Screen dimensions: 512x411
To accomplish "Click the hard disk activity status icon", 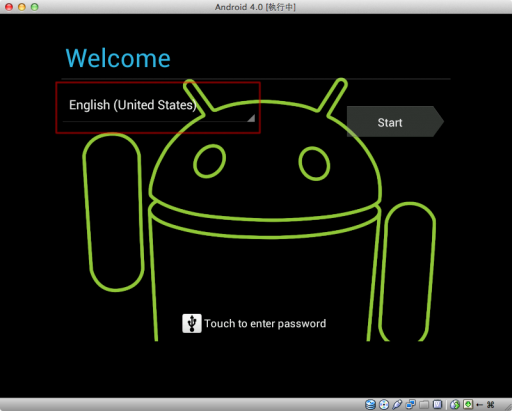I will point(370,405).
